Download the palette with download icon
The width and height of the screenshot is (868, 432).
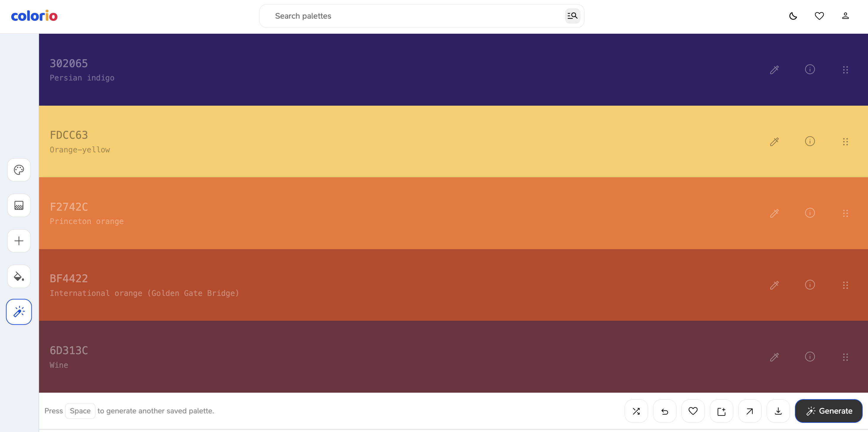click(x=778, y=411)
